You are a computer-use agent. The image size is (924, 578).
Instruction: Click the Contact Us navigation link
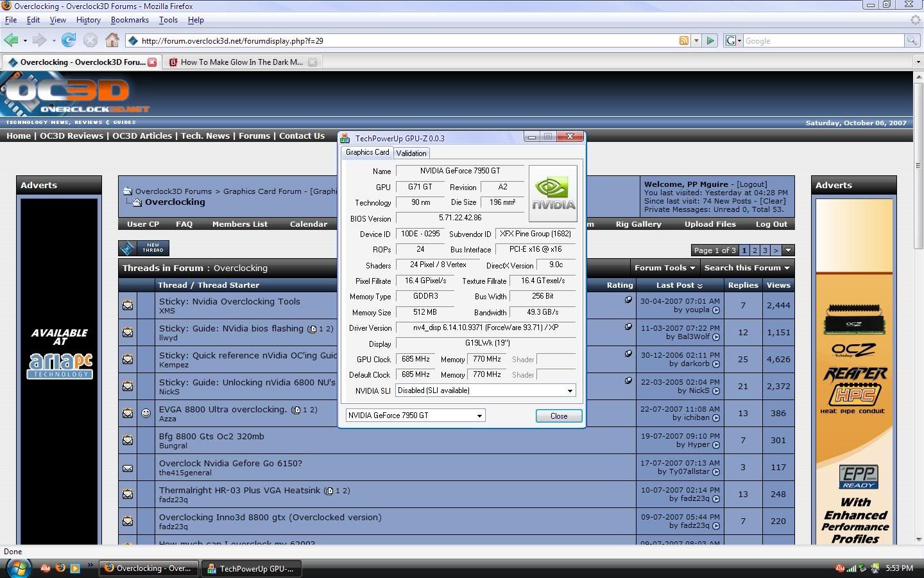[x=302, y=136]
